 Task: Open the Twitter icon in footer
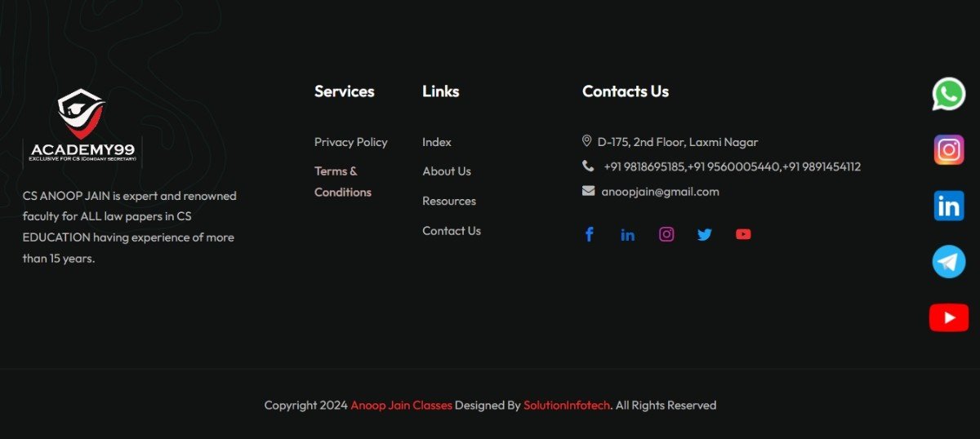pyautogui.click(x=705, y=235)
